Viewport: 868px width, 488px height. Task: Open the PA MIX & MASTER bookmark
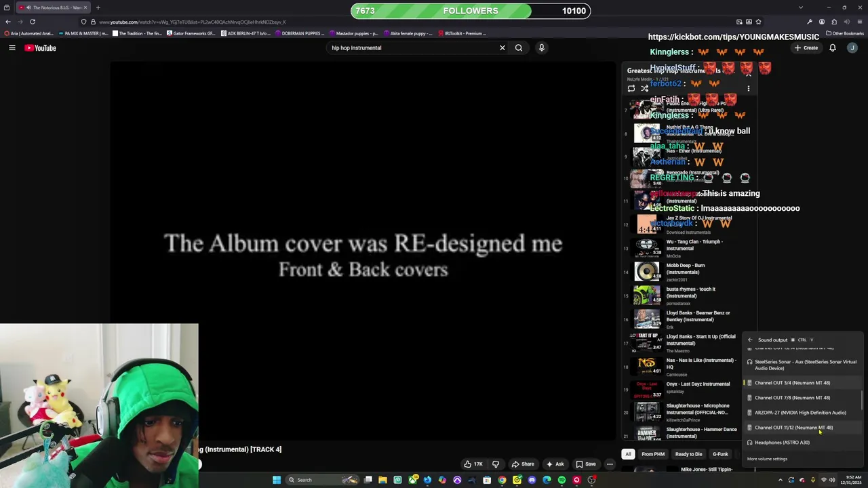pos(83,33)
